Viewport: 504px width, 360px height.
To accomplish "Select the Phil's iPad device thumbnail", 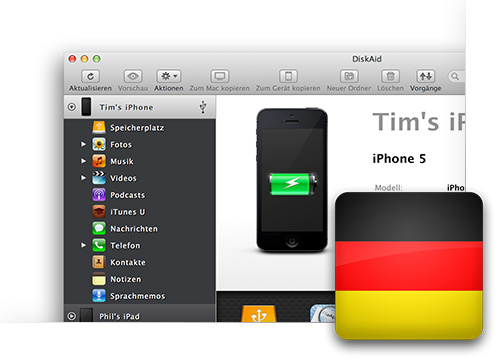I will pos(87,315).
